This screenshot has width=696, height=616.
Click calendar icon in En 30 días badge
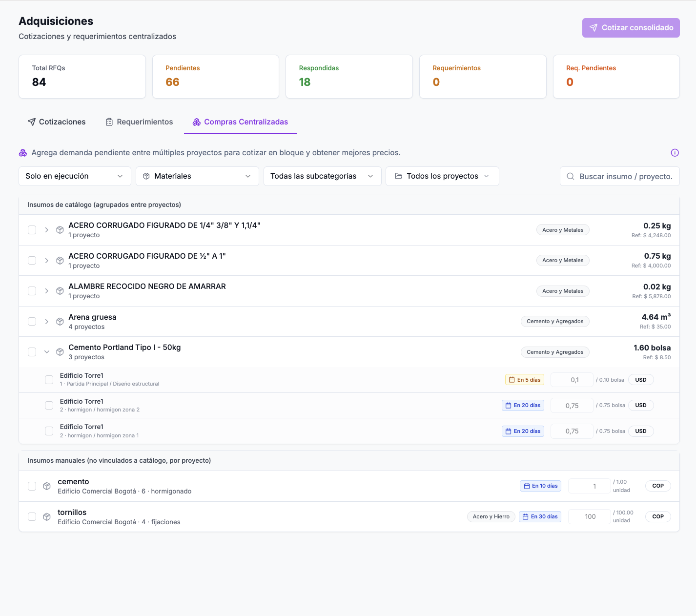click(x=526, y=516)
